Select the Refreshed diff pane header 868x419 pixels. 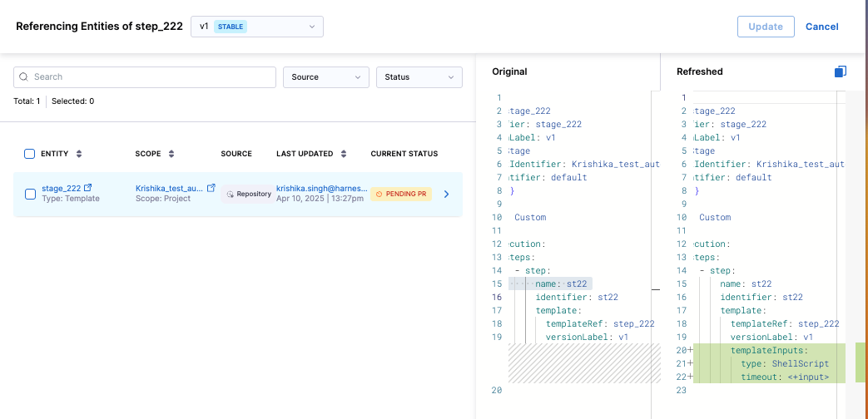coord(699,71)
